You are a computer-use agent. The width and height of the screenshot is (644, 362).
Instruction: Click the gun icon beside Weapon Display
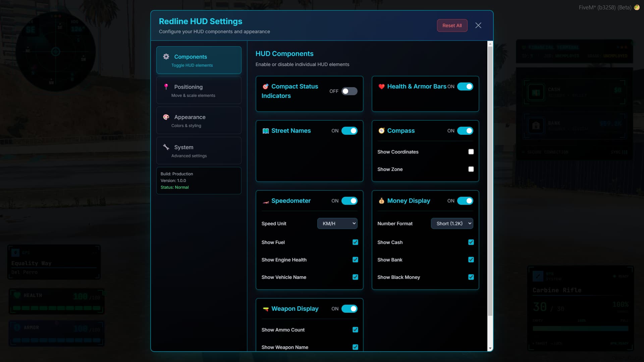pyautogui.click(x=266, y=309)
